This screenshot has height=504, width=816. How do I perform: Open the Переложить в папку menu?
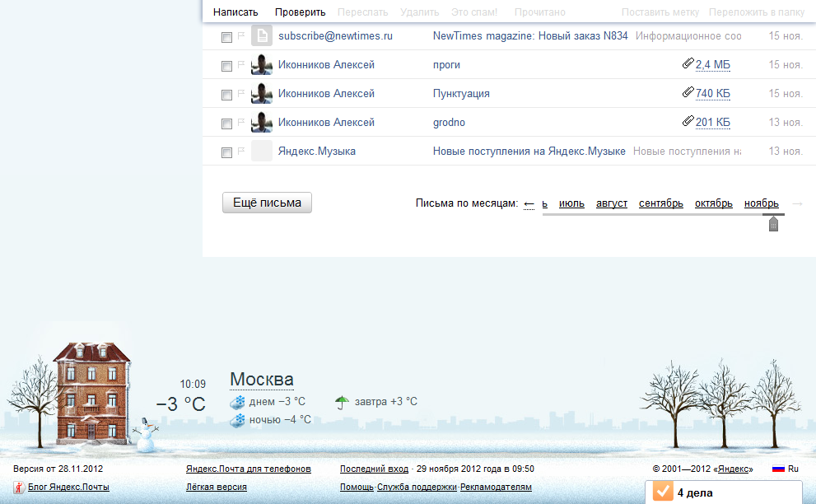[756, 12]
